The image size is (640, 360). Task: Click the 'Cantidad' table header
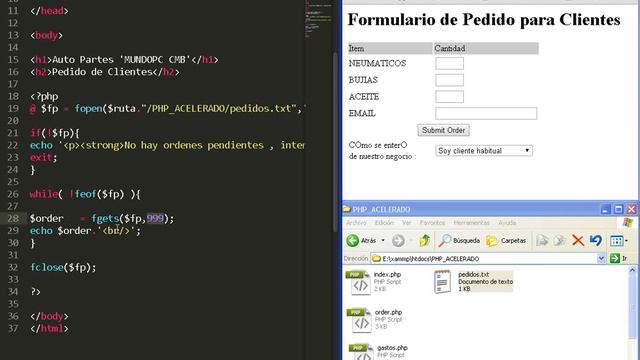450,48
